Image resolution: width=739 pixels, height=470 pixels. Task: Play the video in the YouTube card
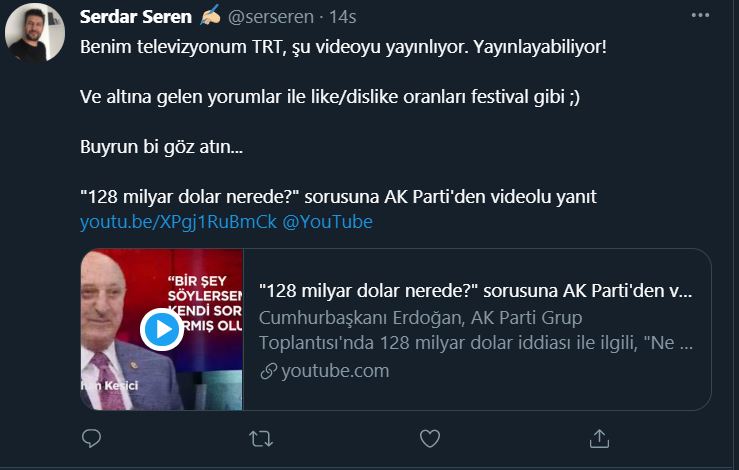point(160,329)
